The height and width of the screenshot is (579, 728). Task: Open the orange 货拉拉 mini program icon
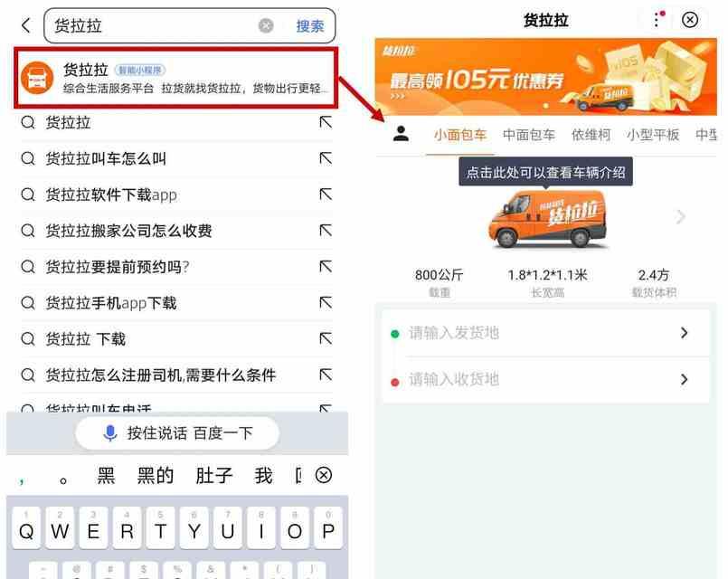pyautogui.click(x=37, y=78)
